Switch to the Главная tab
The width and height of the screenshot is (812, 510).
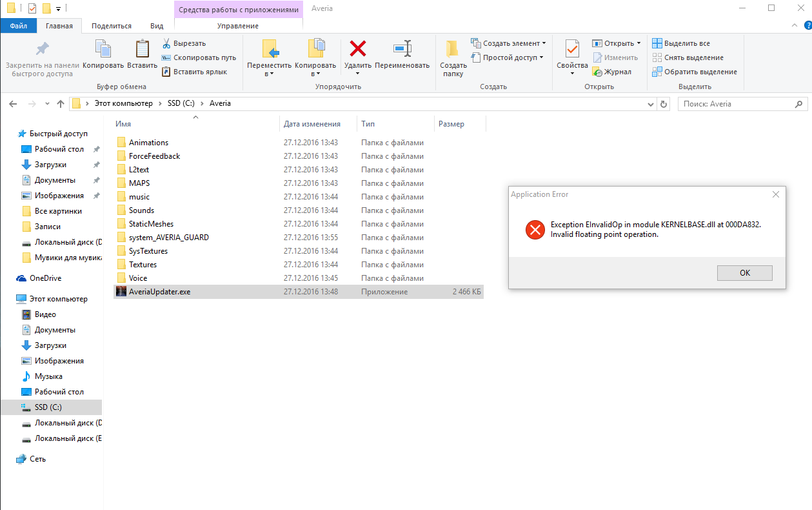coord(59,26)
